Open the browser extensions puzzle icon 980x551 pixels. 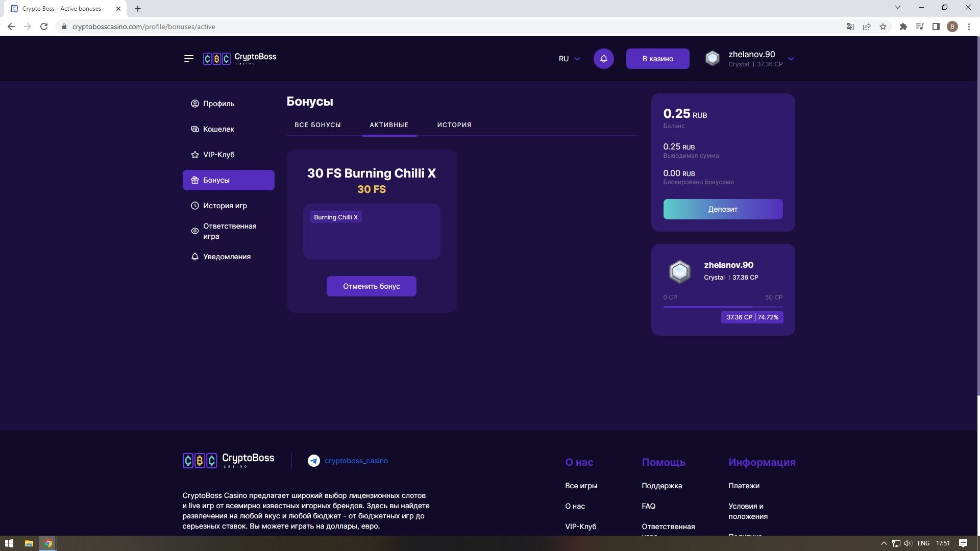tap(903, 27)
